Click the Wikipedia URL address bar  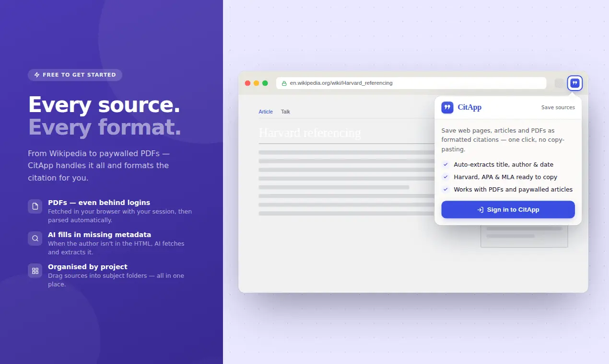pos(411,83)
